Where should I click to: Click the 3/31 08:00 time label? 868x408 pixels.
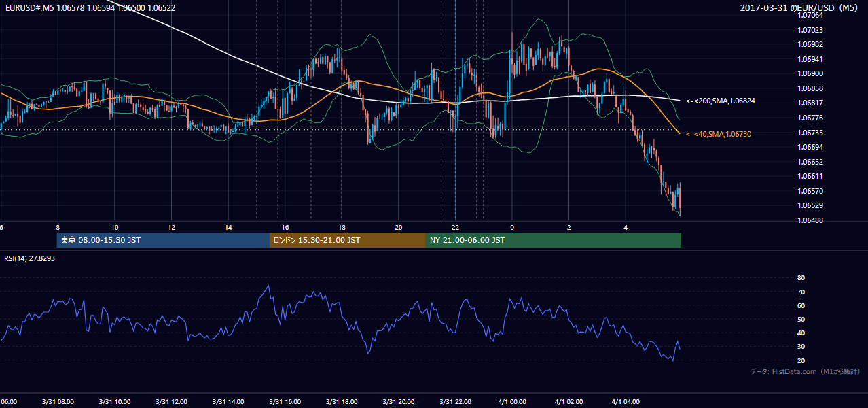tap(58, 402)
